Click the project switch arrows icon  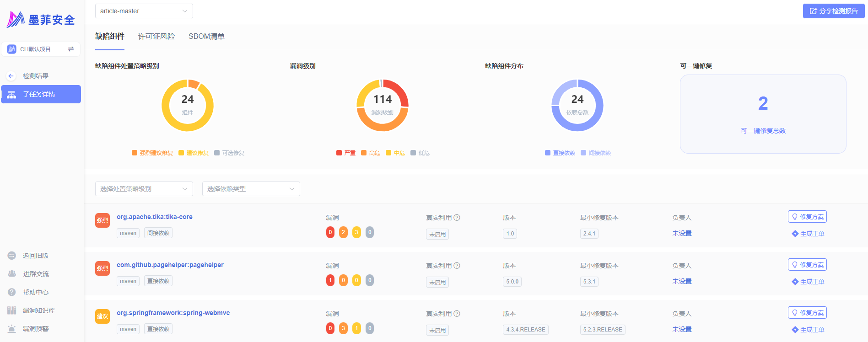(71, 49)
